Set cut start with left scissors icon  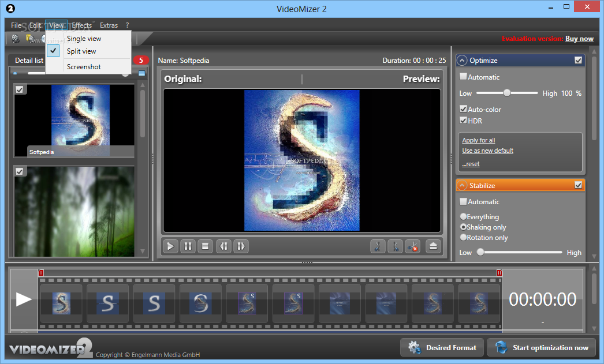[x=378, y=246]
